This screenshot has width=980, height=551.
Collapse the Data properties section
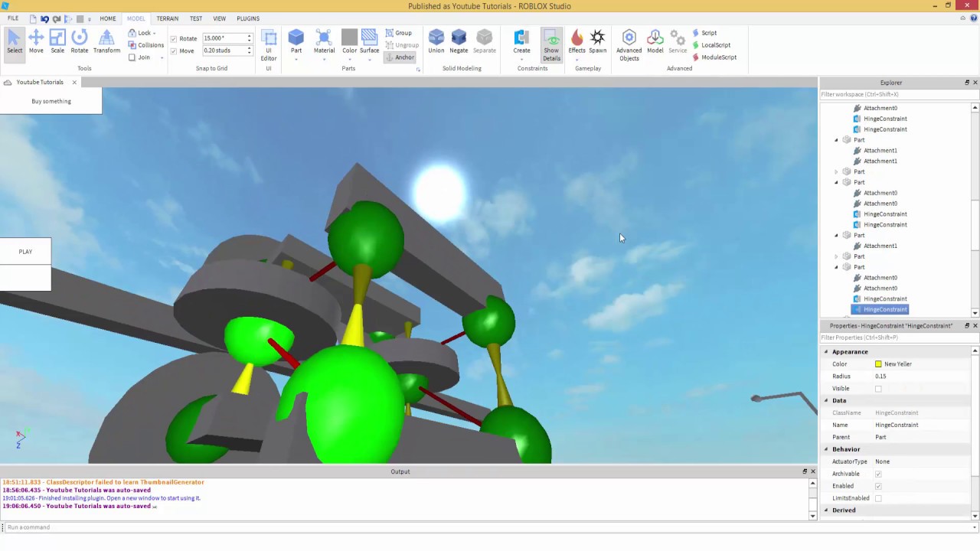click(x=826, y=400)
